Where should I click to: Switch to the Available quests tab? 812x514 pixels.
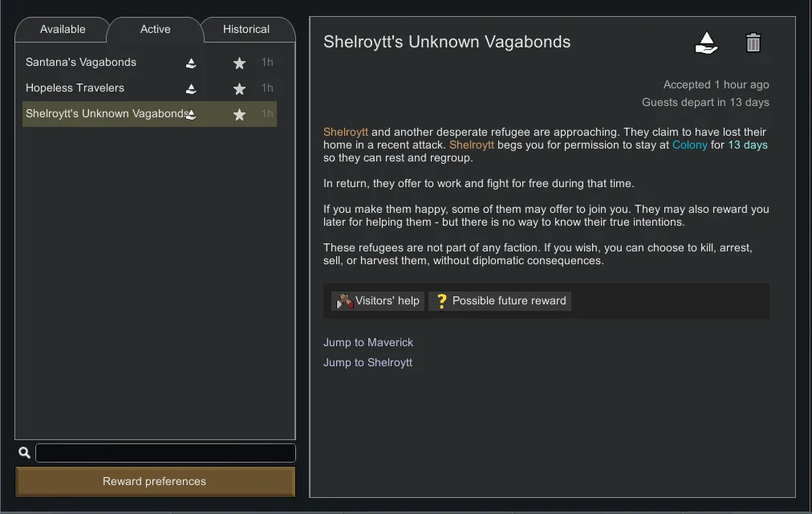pos(63,30)
